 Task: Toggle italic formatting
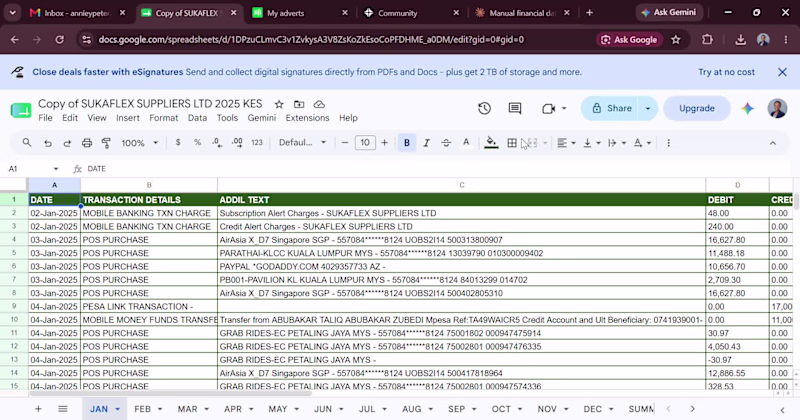426,143
